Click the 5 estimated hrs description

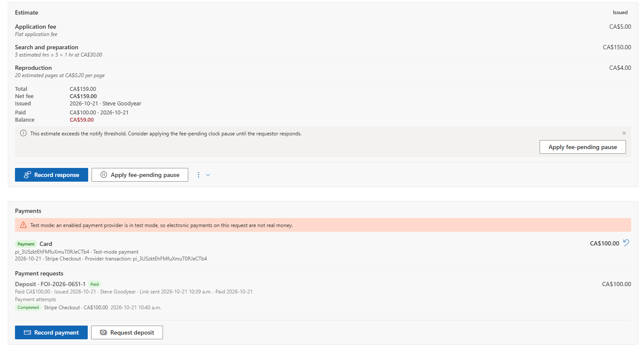point(59,55)
